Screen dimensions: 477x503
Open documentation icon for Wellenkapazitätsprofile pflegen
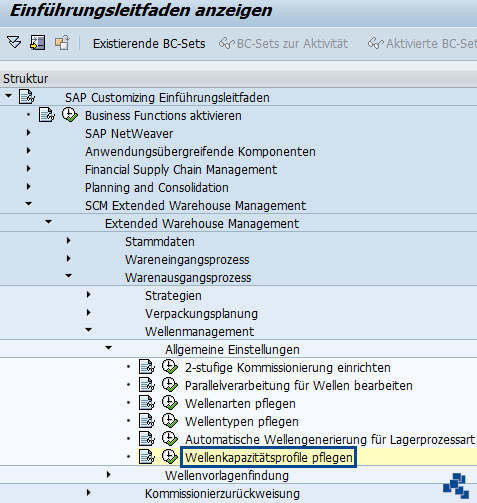click(147, 457)
